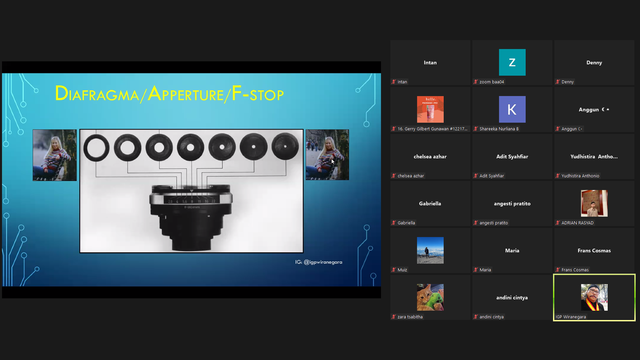640x360 pixels.
Task: Click the 'Shareeka Nurliana B' name label
Action: 499,129
